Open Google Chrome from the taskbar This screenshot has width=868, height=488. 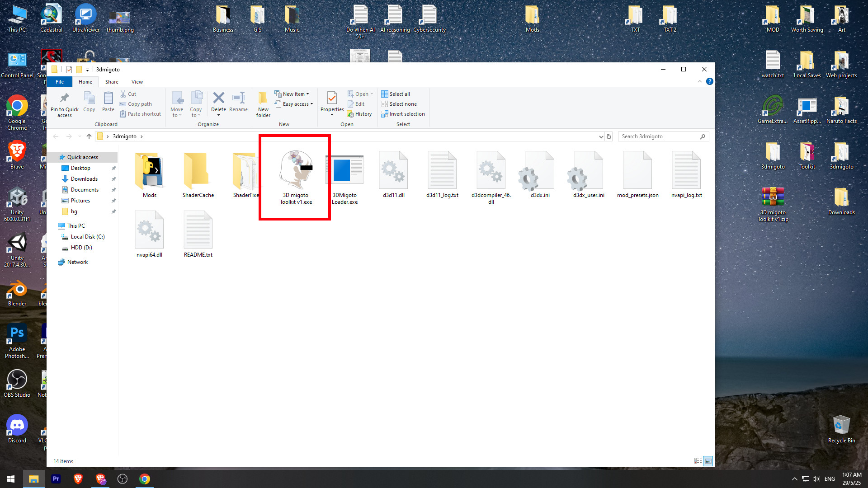click(x=145, y=479)
